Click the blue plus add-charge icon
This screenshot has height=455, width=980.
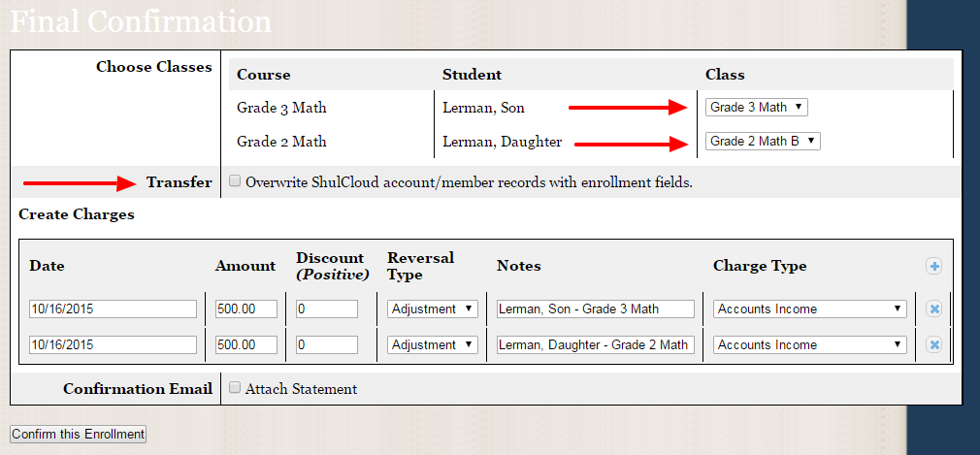934,267
